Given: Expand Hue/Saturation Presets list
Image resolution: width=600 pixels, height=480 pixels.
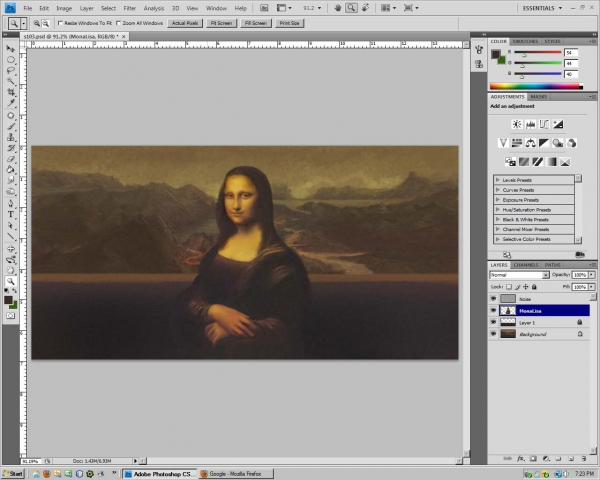Looking at the screenshot, I should coord(497,209).
